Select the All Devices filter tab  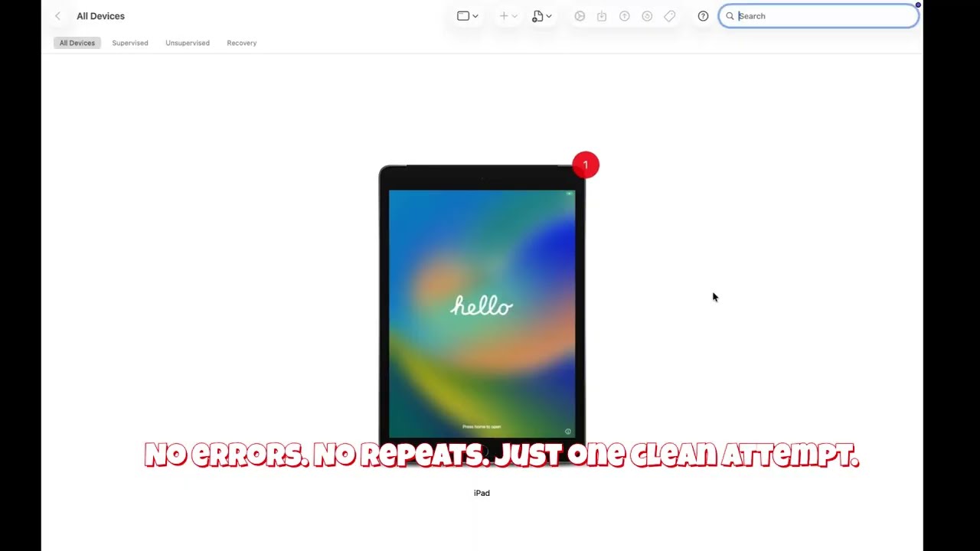pyautogui.click(x=77, y=43)
